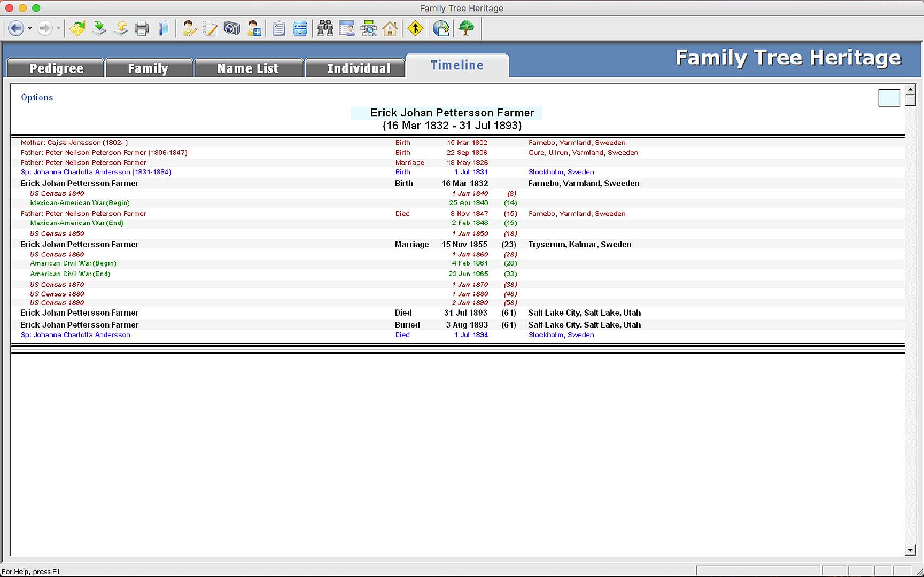This screenshot has width=924, height=577.
Task: Click the binoculars search icon
Action: [x=325, y=28]
